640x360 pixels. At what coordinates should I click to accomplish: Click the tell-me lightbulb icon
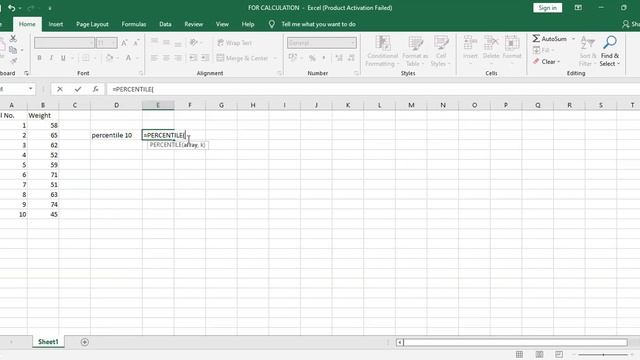click(x=271, y=24)
